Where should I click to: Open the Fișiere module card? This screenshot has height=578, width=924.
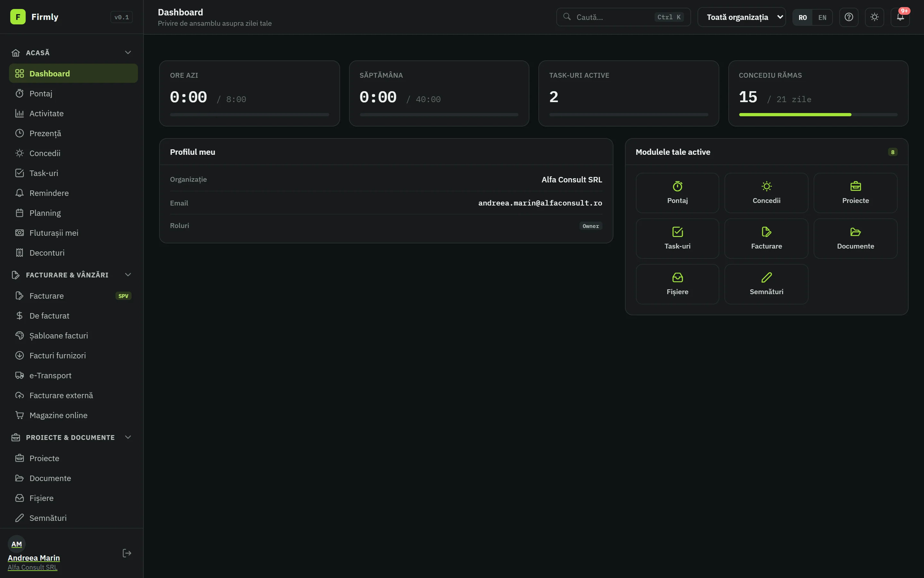tap(677, 284)
